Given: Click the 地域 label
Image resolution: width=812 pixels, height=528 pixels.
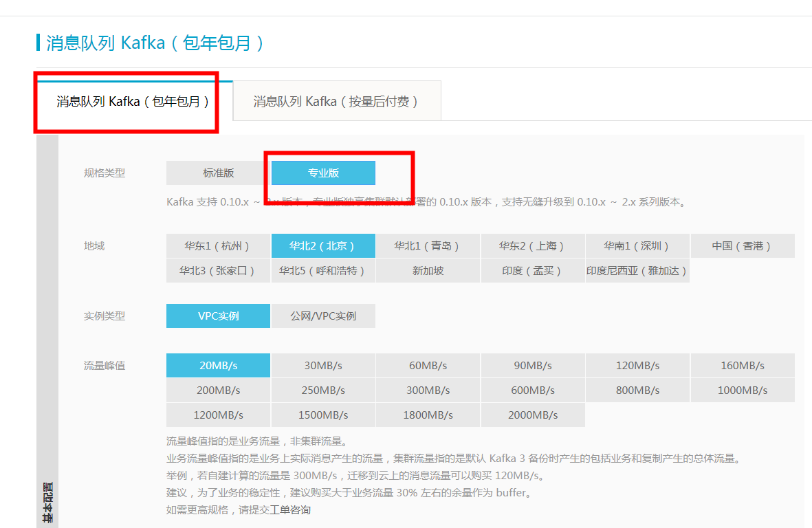Looking at the screenshot, I should pyautogui.click(x=94, y=246).
